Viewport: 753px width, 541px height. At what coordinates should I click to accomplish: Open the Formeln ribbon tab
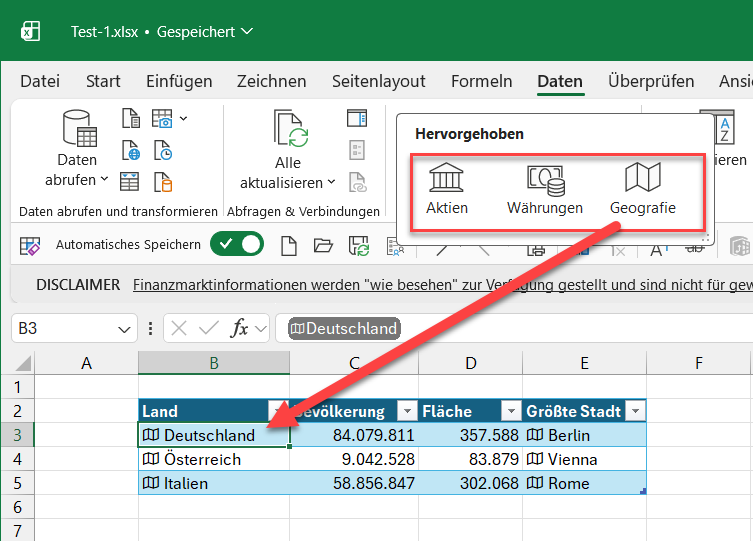(x=481, y=82)
